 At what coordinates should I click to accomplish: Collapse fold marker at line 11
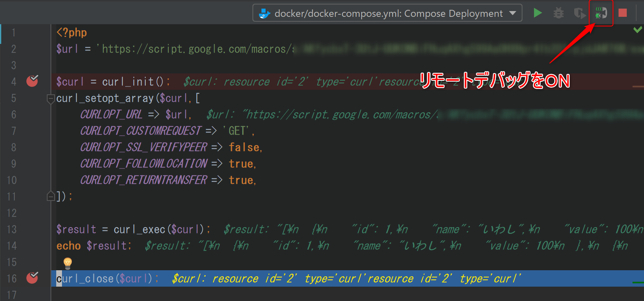pos(50,196)
